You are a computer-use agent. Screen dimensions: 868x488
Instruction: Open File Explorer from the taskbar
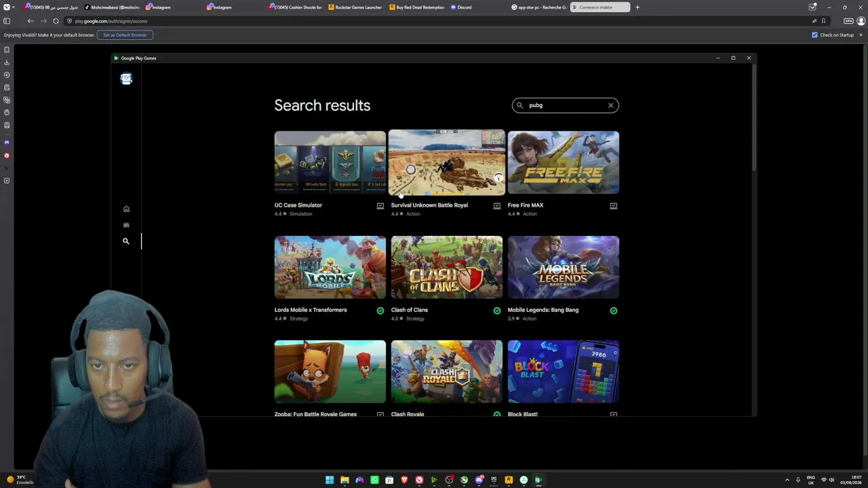(344, 480)
